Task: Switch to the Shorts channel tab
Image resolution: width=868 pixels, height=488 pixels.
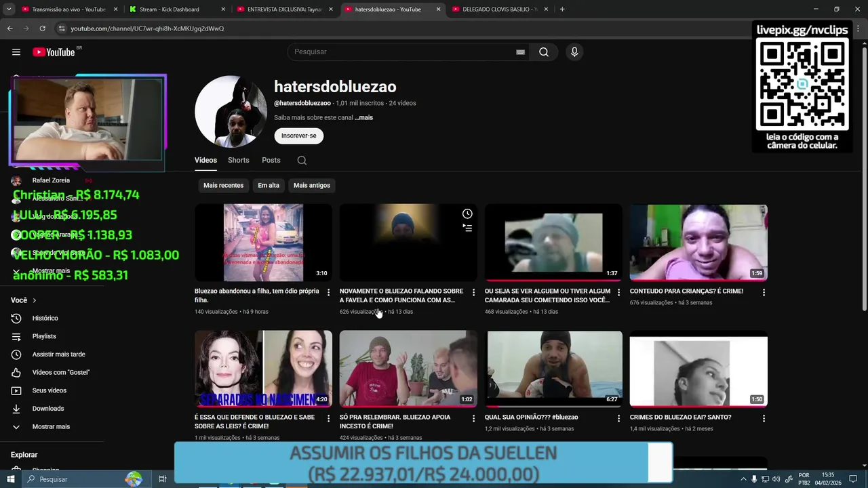Action: (x=239, y=161)
